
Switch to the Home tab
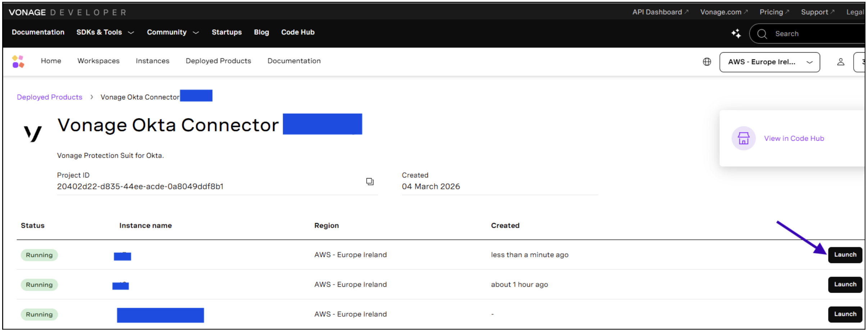(51, 61)
